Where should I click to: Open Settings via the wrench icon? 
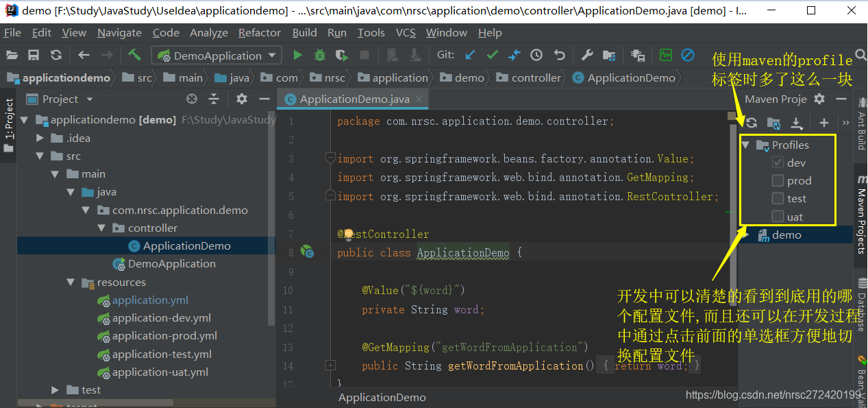click(587, 56)
